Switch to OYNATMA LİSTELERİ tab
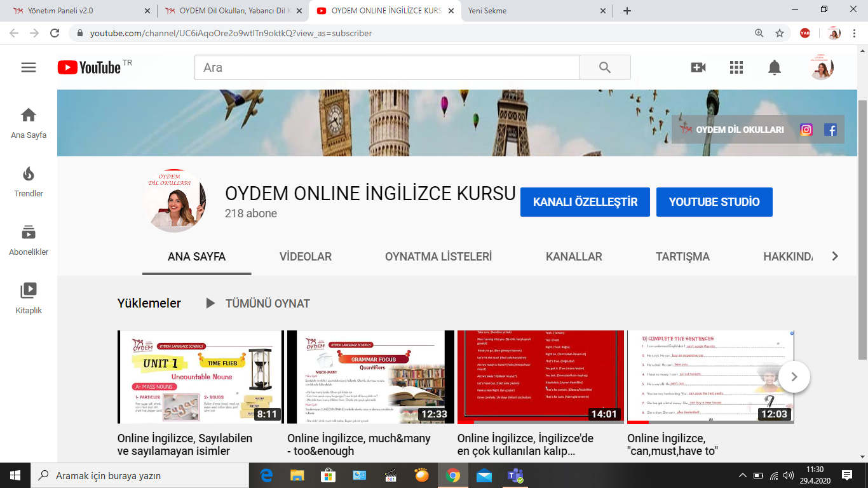This screenshot has width=868, height=488. click(x=438, y=257)
